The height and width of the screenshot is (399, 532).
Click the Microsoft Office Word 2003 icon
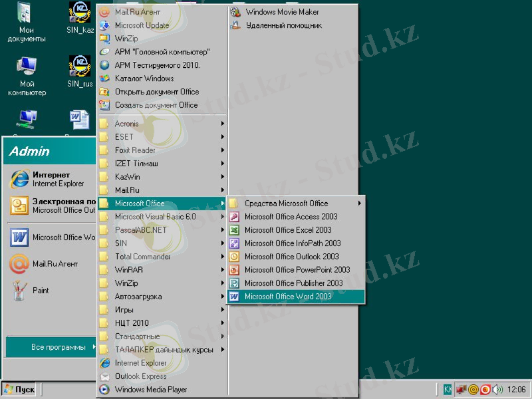click(234, 297)
